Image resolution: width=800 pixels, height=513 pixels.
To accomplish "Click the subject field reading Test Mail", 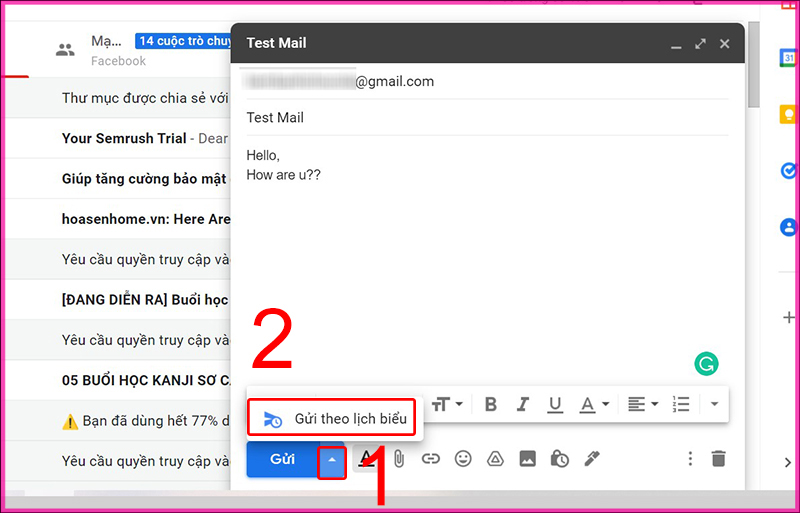I will tap(487, 118).
